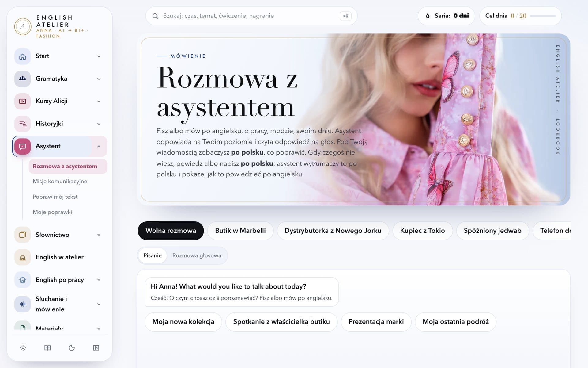Screen dimensions: 588x368
Task: Expand the Słownictwo chevron
Action: (99, 235)
